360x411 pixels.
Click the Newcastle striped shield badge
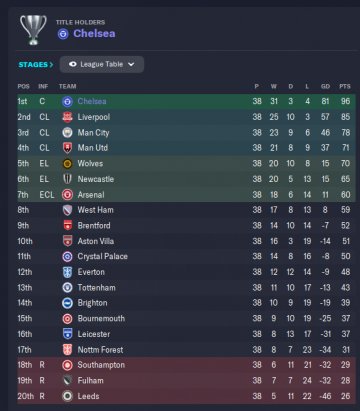[67, 179]
